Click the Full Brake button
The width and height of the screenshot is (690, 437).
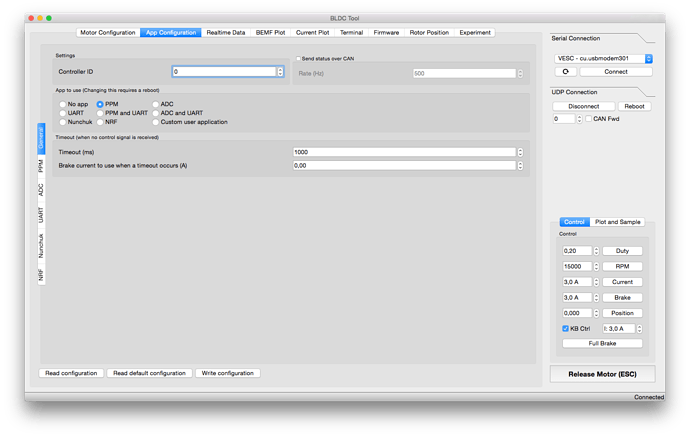point(602,343)
